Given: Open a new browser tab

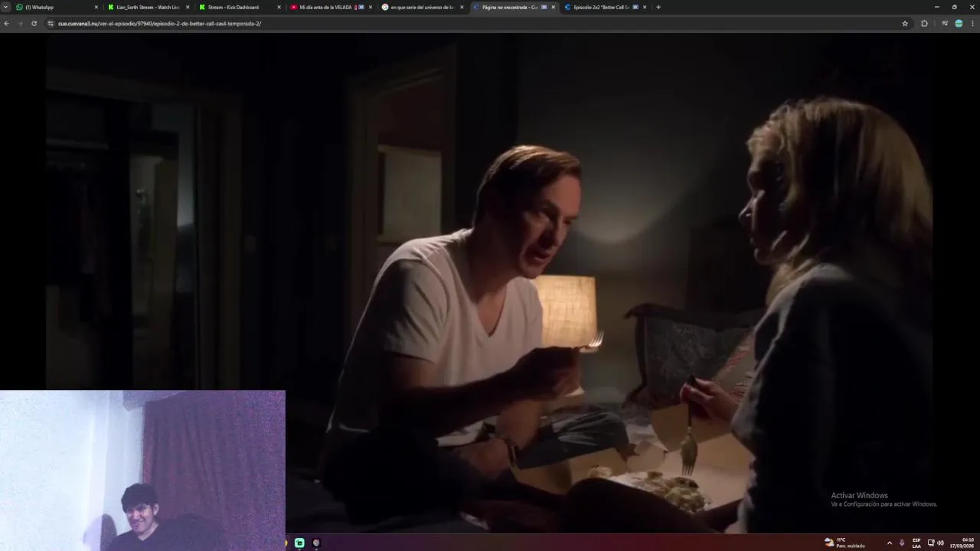Looking at the screenshot, I should [x=658, y=7].
